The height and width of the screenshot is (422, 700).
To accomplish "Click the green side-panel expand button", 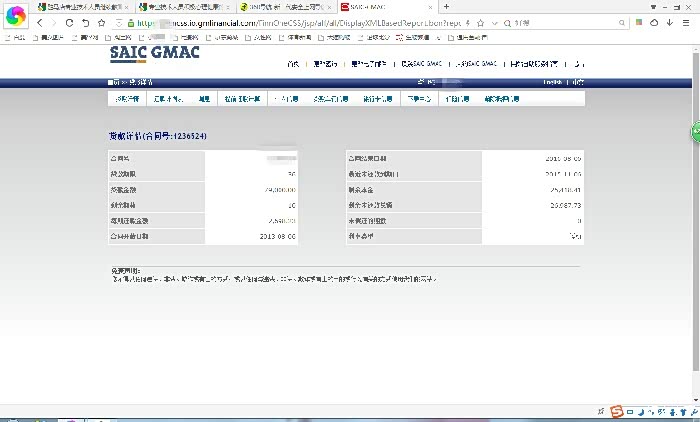I will [x=696, y=132].
